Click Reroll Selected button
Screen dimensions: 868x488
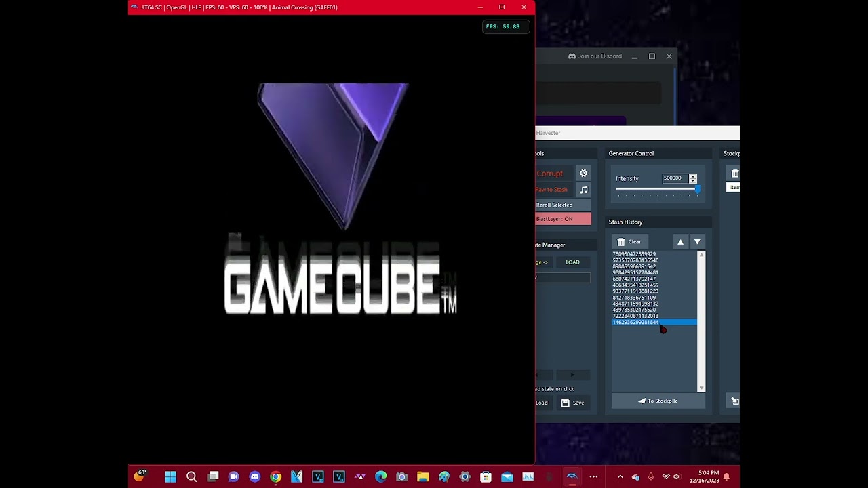563,205
